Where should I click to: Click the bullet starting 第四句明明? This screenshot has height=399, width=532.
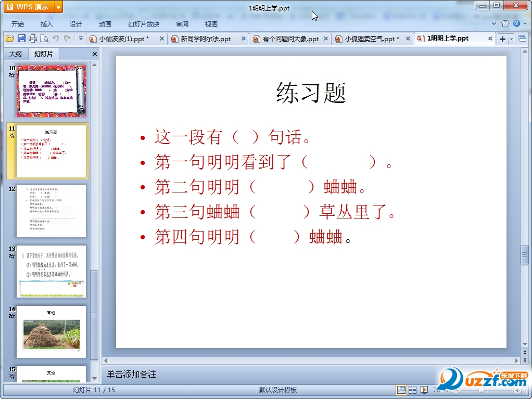pos(253,237)
